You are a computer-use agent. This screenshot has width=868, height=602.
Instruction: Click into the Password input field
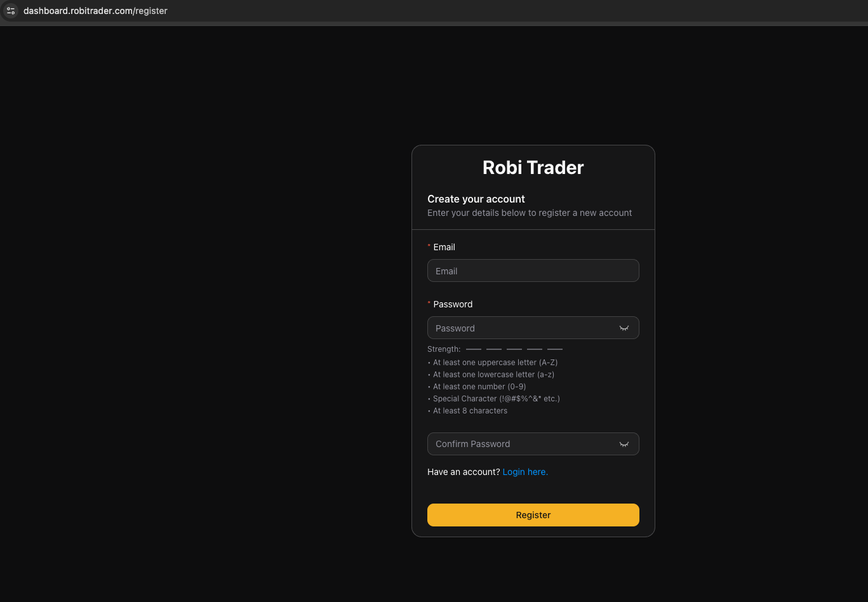coord(521,328)
